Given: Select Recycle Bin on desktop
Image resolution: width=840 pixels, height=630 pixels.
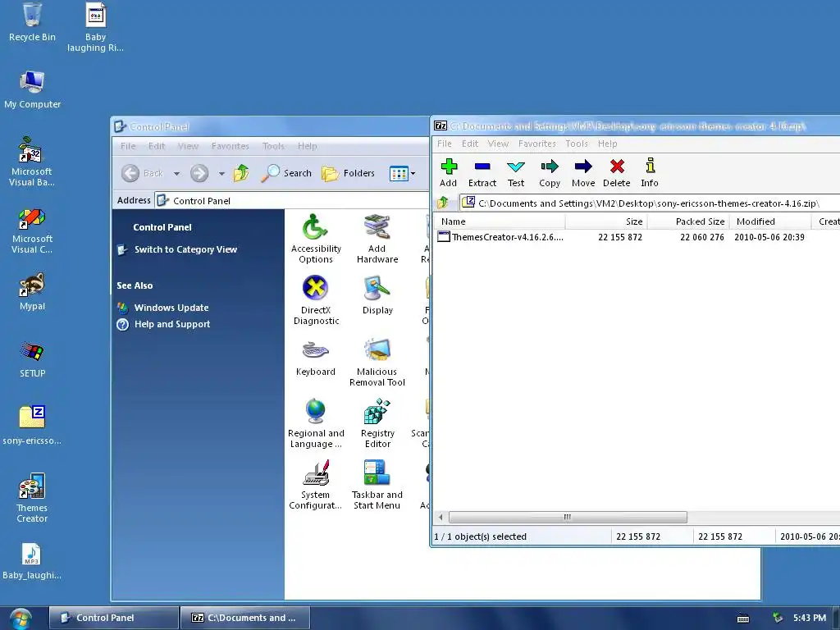Looking at the screenshot, I should point(32,22).
